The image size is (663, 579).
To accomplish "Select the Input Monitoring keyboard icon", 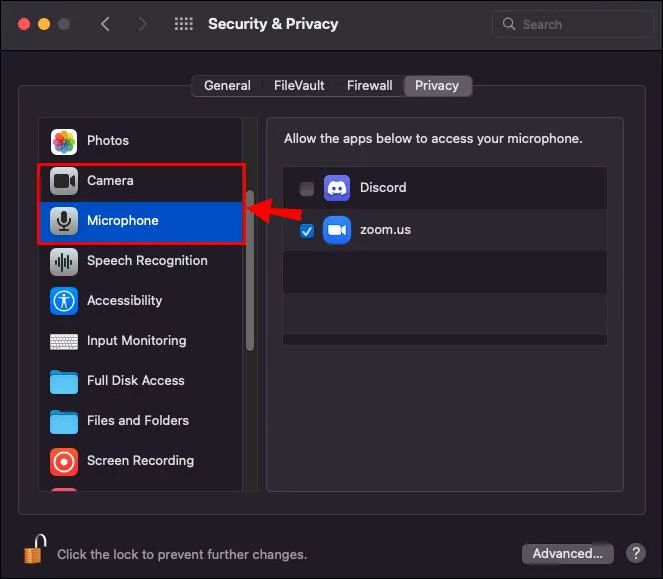I will click(x=65, y=341).
